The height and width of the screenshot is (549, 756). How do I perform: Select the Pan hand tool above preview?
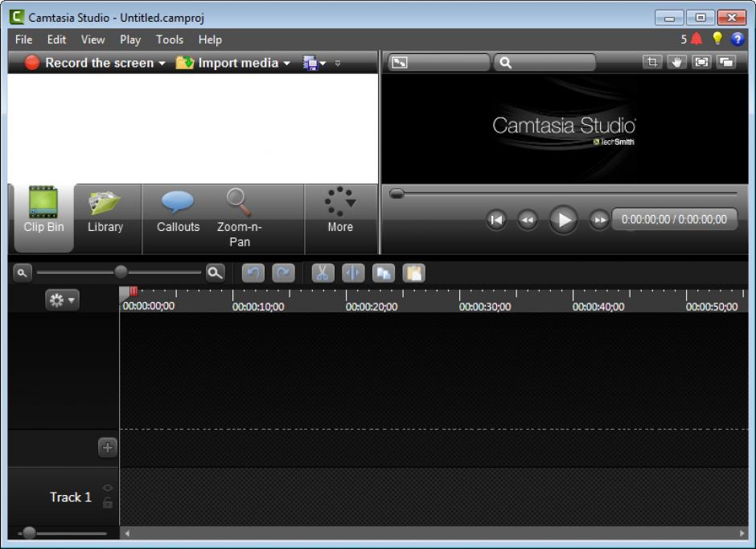[676, 63]
